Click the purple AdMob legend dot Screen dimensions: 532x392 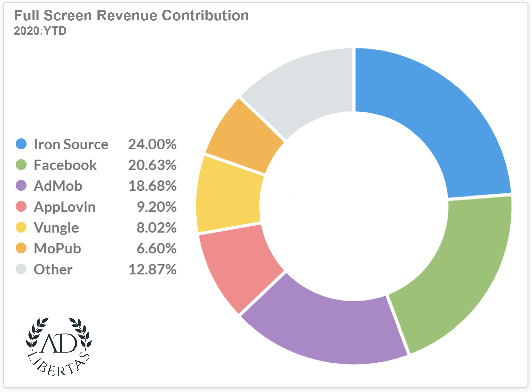(21, 185)
